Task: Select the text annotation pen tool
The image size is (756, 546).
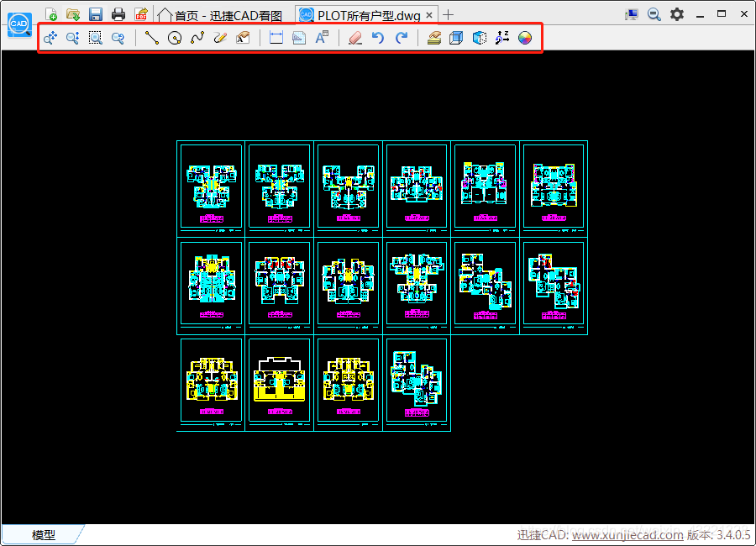Action: pyautogui.click(x=243, y=38)
